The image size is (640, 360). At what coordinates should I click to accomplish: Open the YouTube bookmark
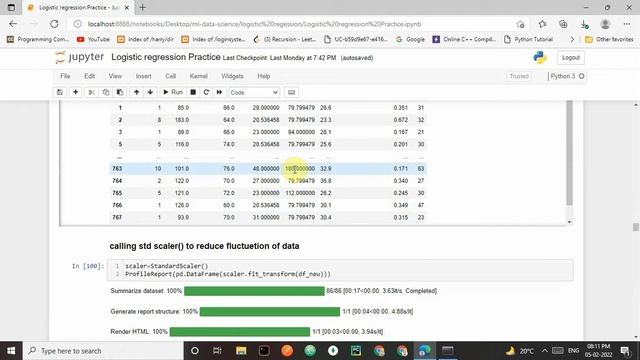pyautogui.click(x=93, y=39)
